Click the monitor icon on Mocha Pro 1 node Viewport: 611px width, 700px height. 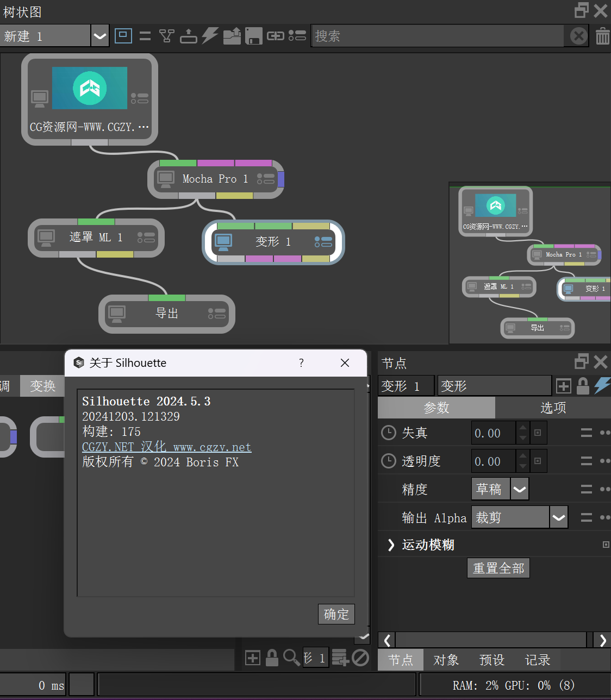(x=166, y=179)
